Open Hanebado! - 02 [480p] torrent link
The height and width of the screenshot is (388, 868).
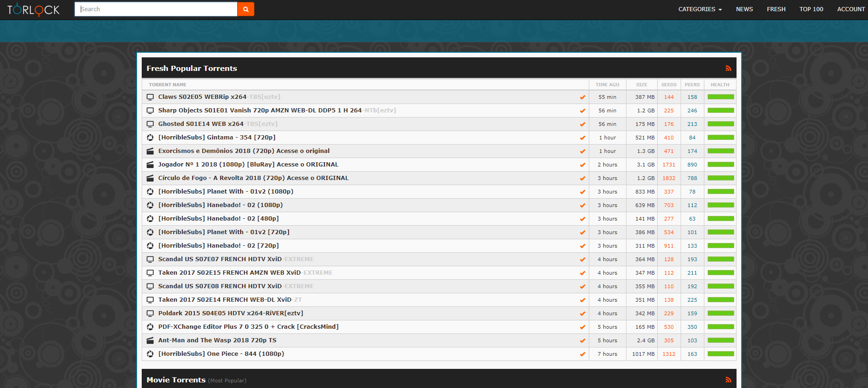pos(219,219)
